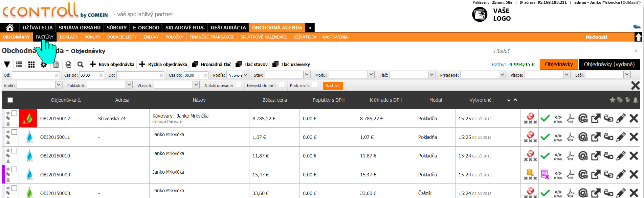
Task: Open PDF export for order OBJ20150012
Action: click(x=571, y=119)
